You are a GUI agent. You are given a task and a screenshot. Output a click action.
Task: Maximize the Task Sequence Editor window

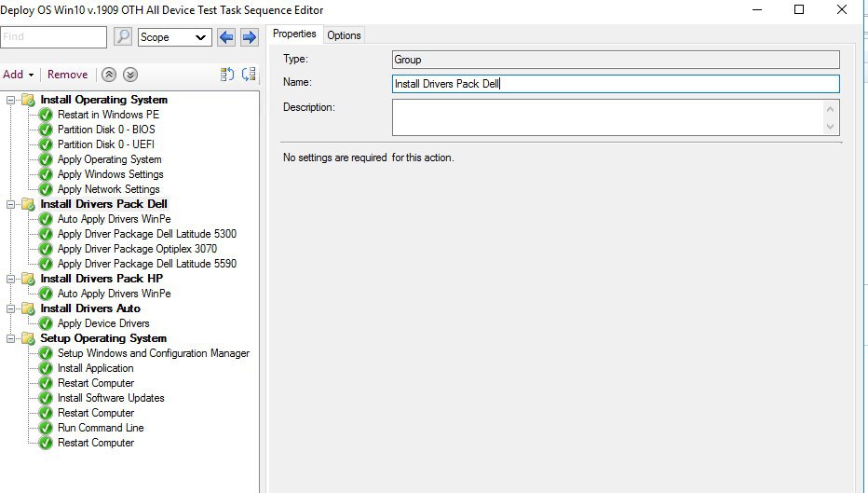click(x=799, y=9)
